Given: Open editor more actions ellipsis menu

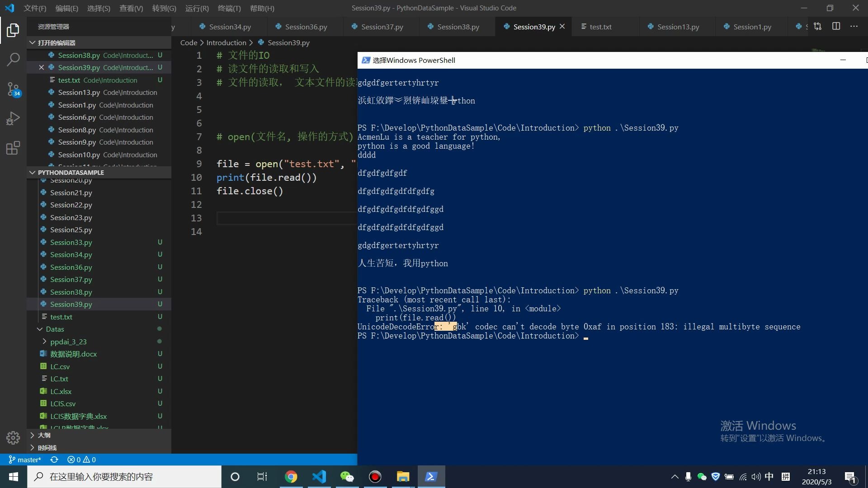Looking at the screenshot, I should pos(854,26).
